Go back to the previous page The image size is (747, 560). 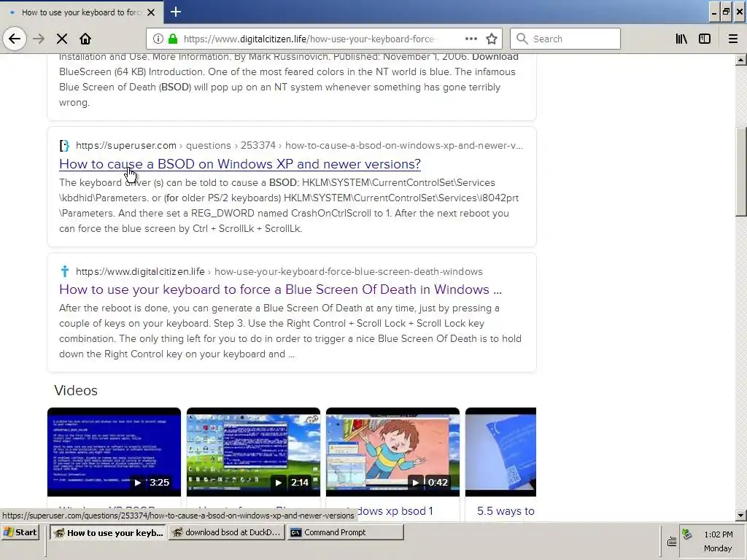coord(15,39)
